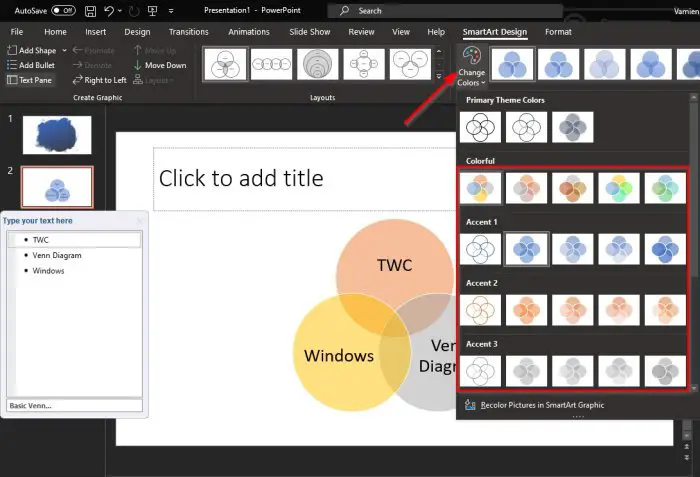Click the slide title placeholder
Image resolution: width=700 pixels, height=477 pixels.
[x=304, y=179]
